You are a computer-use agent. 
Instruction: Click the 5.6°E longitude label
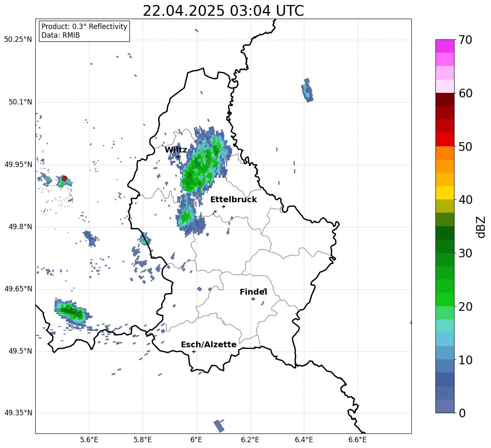click(x=89, y=440)
